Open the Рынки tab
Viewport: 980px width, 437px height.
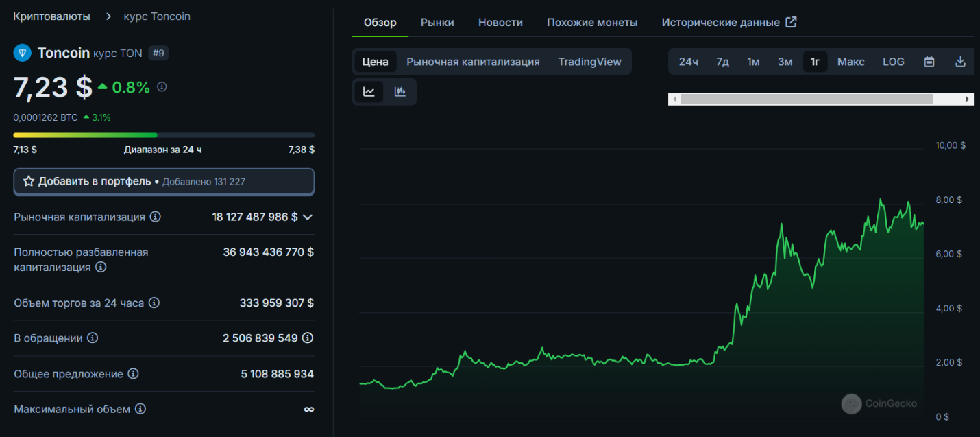437,22
